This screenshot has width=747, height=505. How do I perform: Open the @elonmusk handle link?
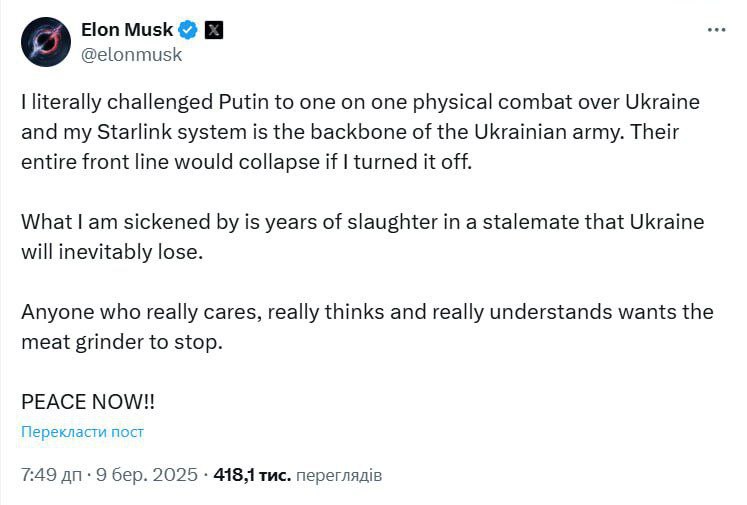pos(131,55)
